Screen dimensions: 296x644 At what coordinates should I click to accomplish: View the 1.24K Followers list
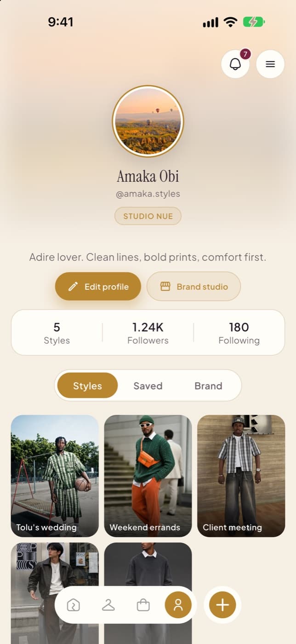pos(148,333)
